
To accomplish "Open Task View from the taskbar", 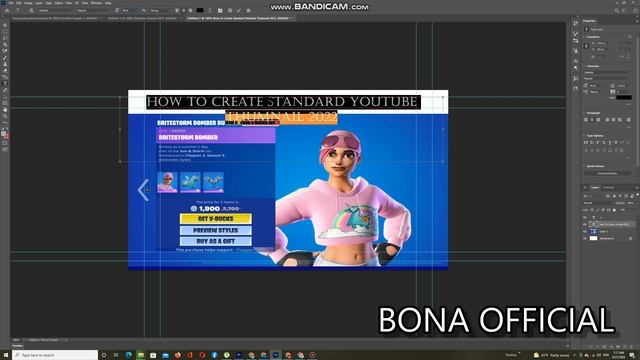I will click(116, 355).
